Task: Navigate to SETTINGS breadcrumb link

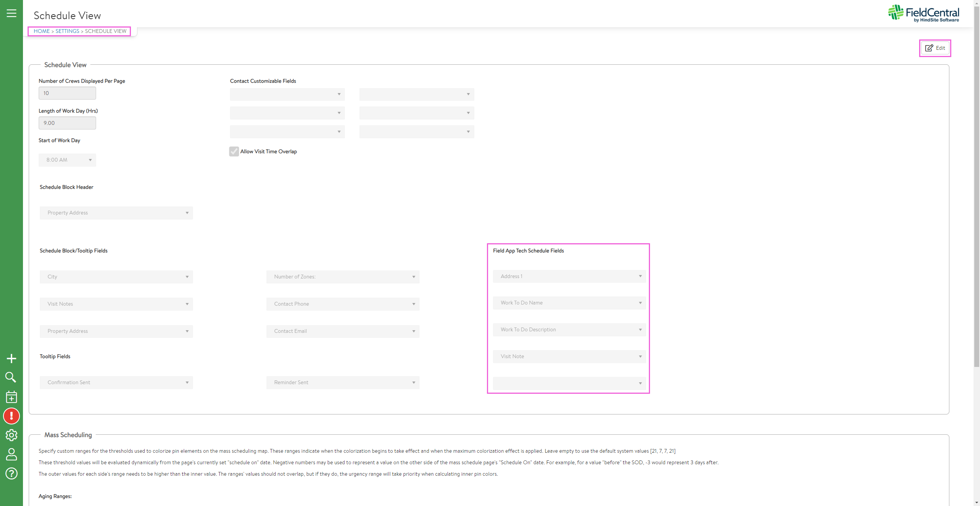Action: 67,31
